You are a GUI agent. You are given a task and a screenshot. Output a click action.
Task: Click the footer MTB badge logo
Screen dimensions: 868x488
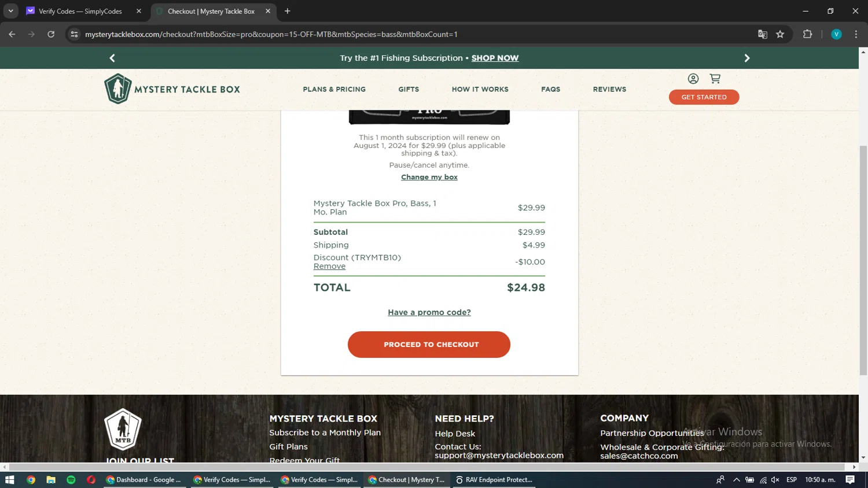[x=123, y=429]
